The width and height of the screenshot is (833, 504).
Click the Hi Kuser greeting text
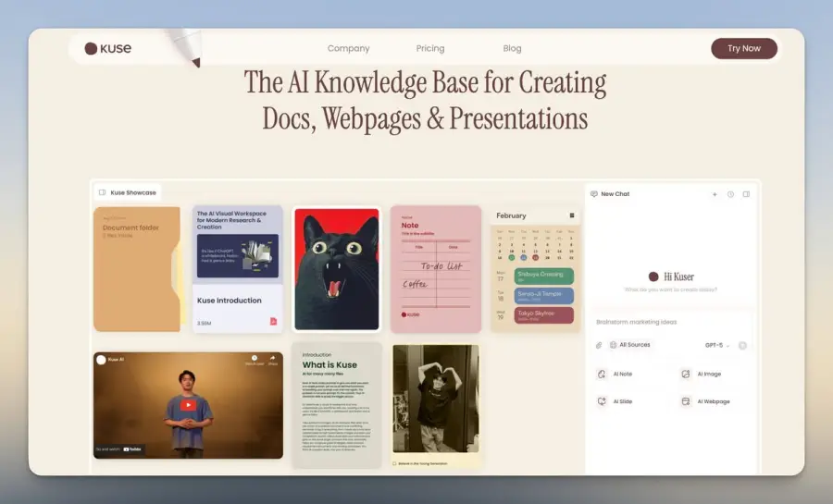point(678,277)
